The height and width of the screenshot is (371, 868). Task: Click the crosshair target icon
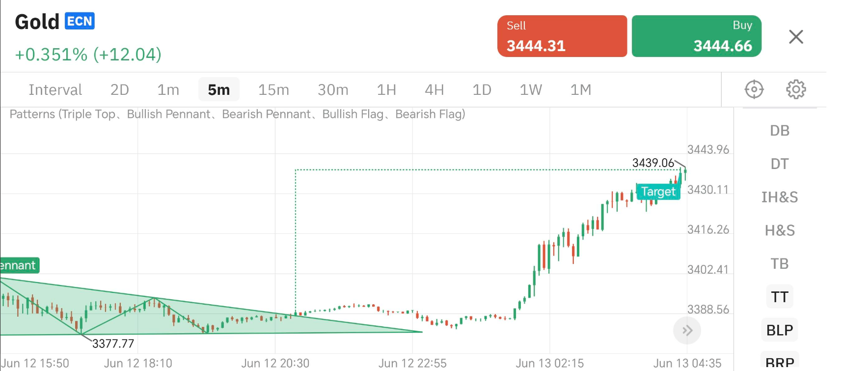754,89
